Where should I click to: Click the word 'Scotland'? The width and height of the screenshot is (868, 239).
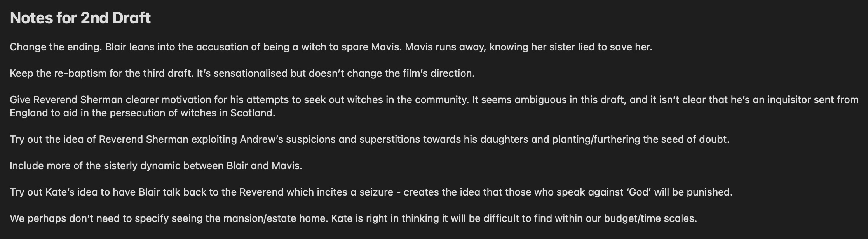tap(253, 113)
